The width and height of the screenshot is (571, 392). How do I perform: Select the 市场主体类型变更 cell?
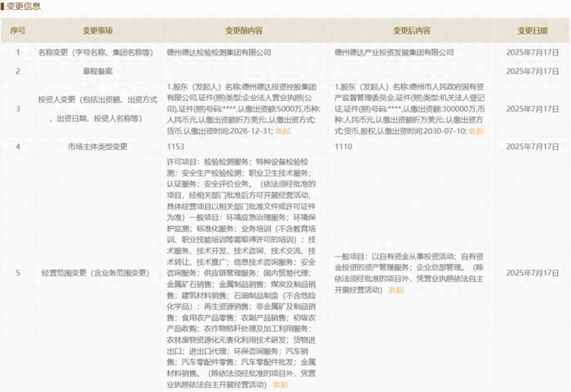tap(98, 147)
